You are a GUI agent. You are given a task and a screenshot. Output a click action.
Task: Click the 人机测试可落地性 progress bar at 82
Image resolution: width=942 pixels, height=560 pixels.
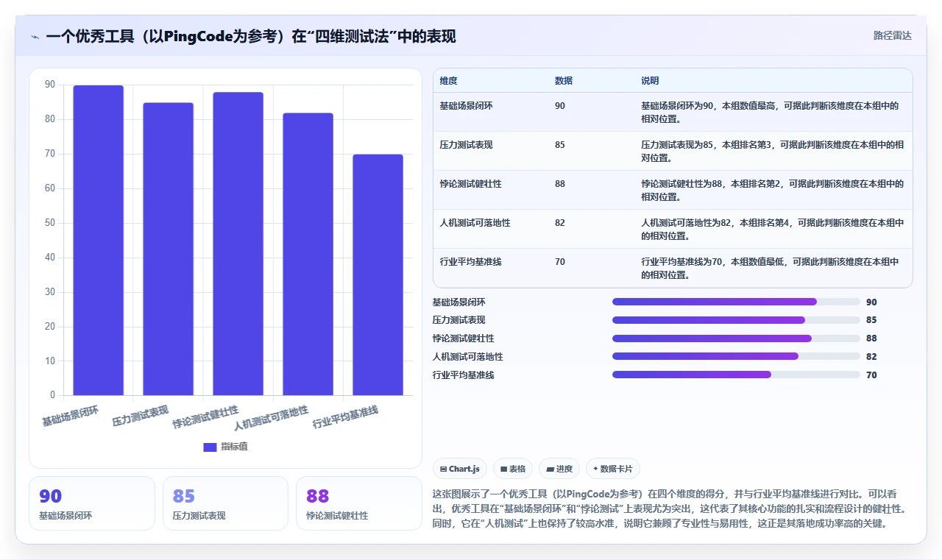[736, 356]
